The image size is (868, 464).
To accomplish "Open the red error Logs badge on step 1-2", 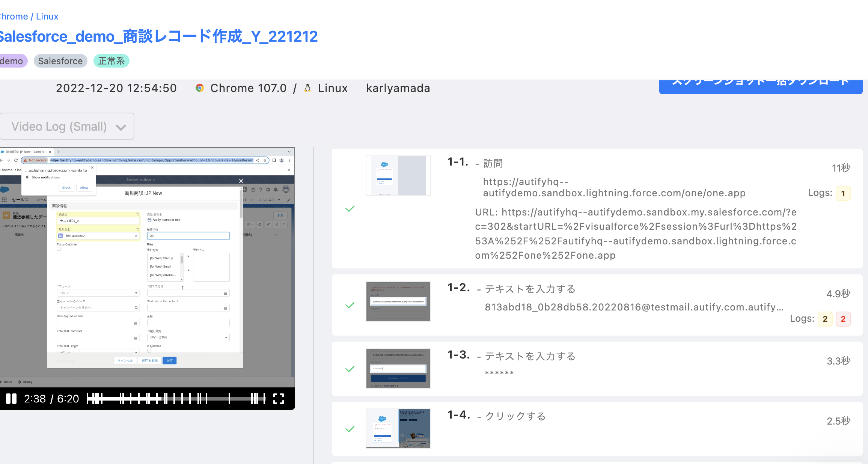I will [843, 319].
